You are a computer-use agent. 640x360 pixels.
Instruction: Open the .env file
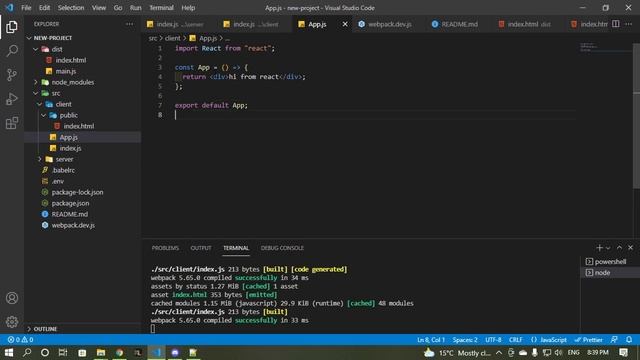[58, 181]
